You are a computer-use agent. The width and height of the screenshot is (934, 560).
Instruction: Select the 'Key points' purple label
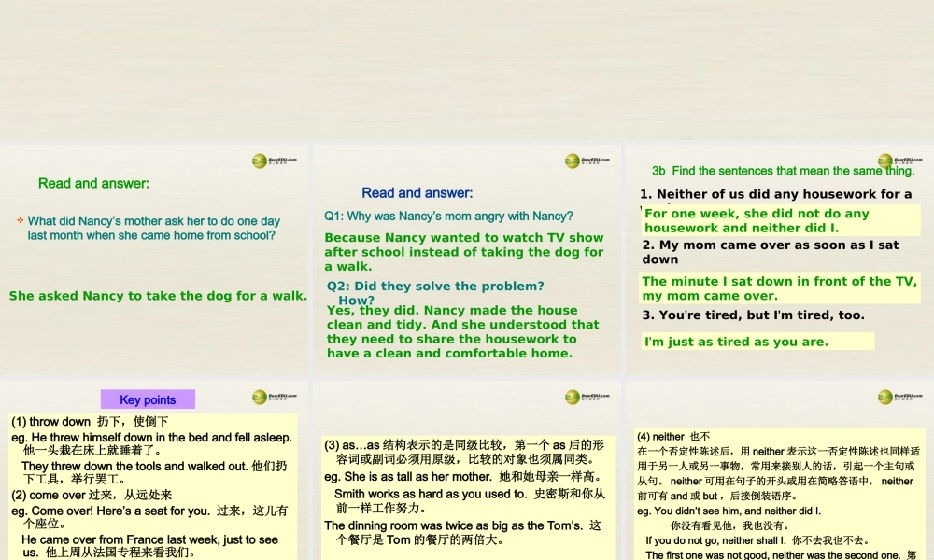coord(148,399)
